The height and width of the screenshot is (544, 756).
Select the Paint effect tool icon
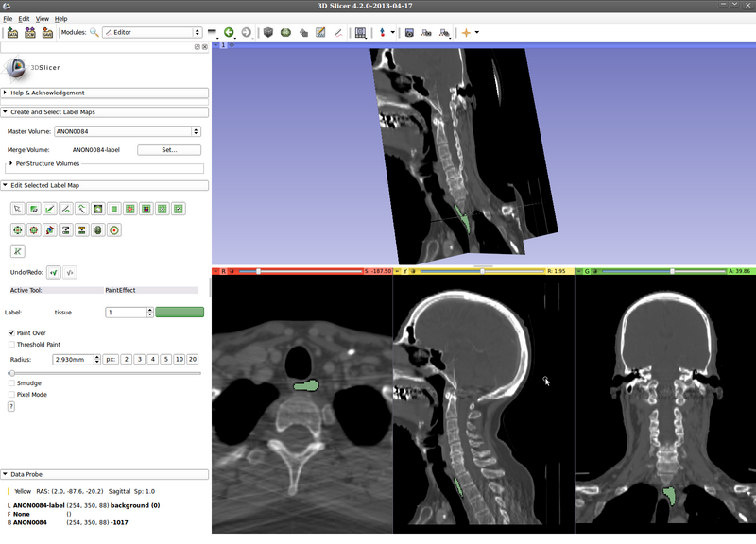(49, 209)
